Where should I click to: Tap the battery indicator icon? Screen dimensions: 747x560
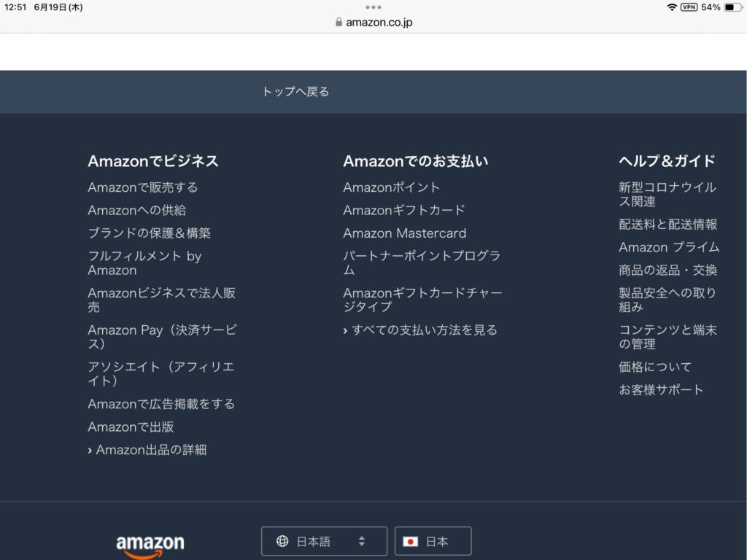[x=732, y=7]
